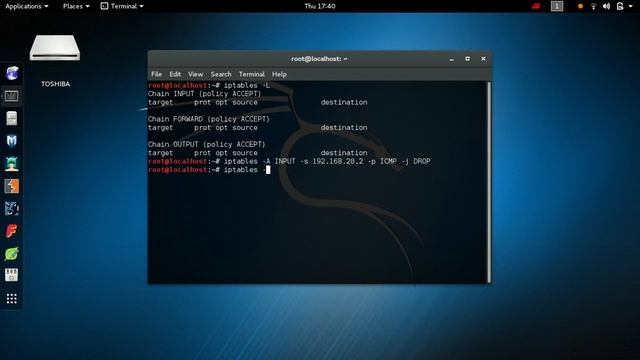Click the volume speaker icon

(x=606, y=6)
